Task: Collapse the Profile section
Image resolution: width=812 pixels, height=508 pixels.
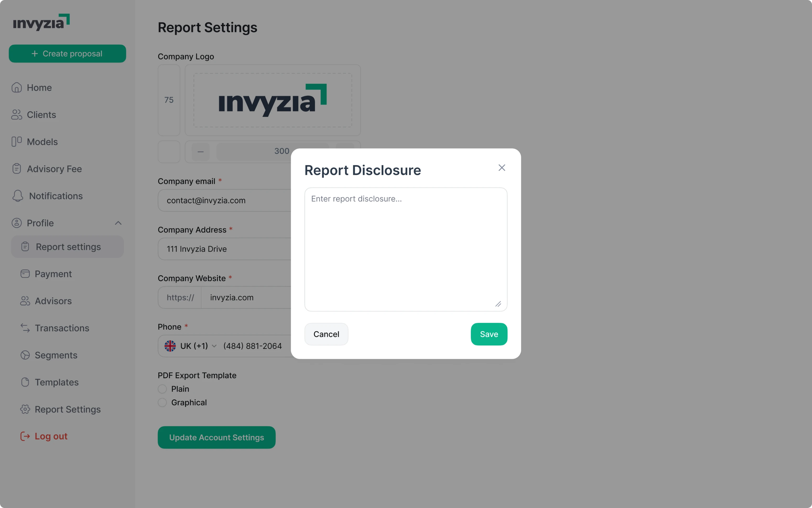Action: pyautogui.click(x=118, y=223)
